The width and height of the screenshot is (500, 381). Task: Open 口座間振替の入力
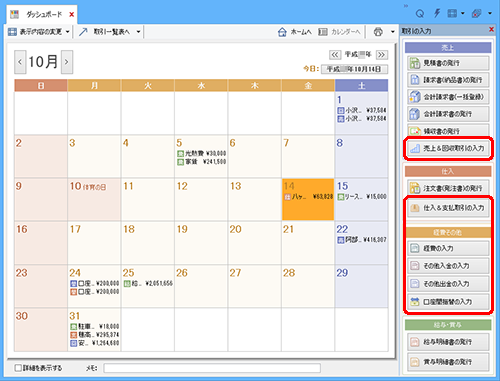point(448,302)
